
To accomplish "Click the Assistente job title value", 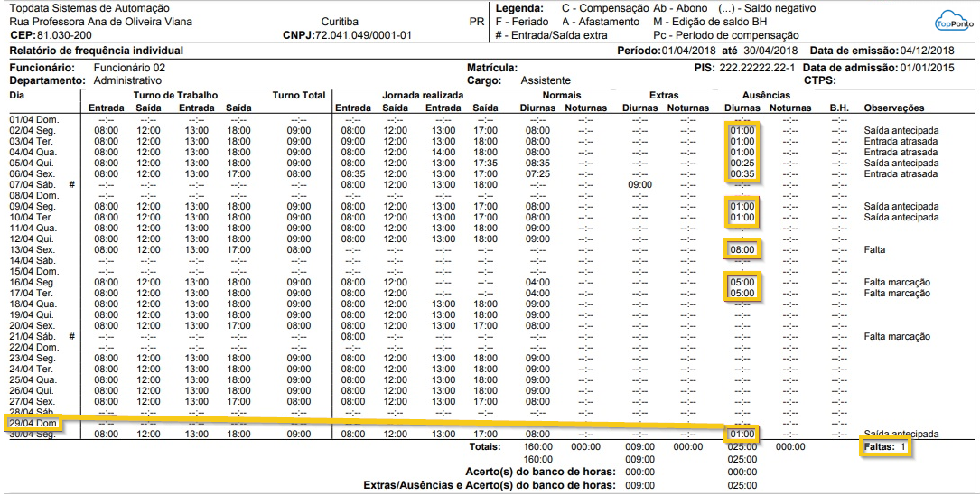I will coord(546,80).
